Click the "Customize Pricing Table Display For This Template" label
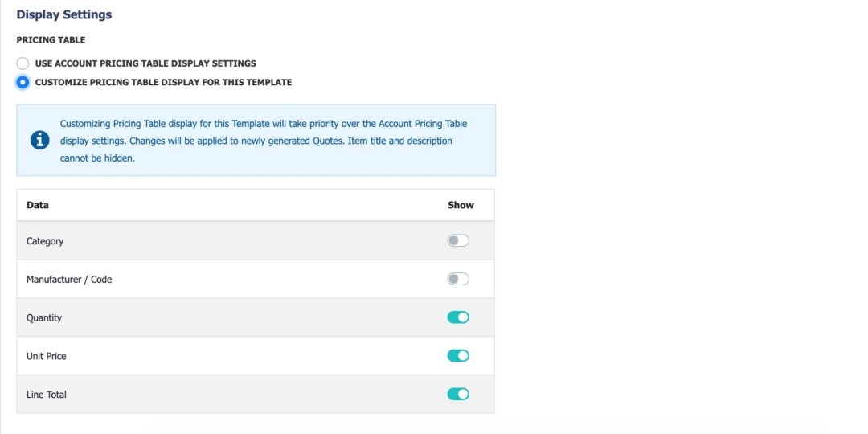Viewport: 868px width, 434px height. pos(163,82)
